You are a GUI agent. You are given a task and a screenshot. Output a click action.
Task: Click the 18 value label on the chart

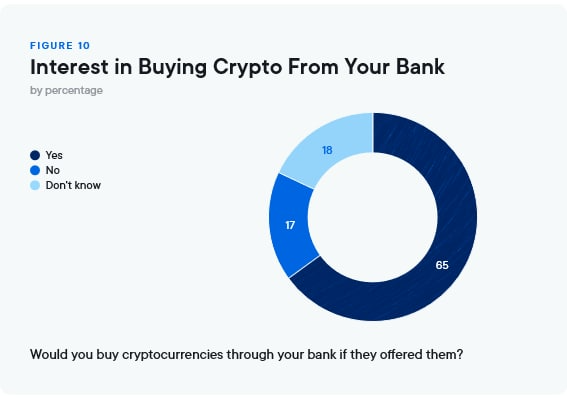[x=327, y=150]
